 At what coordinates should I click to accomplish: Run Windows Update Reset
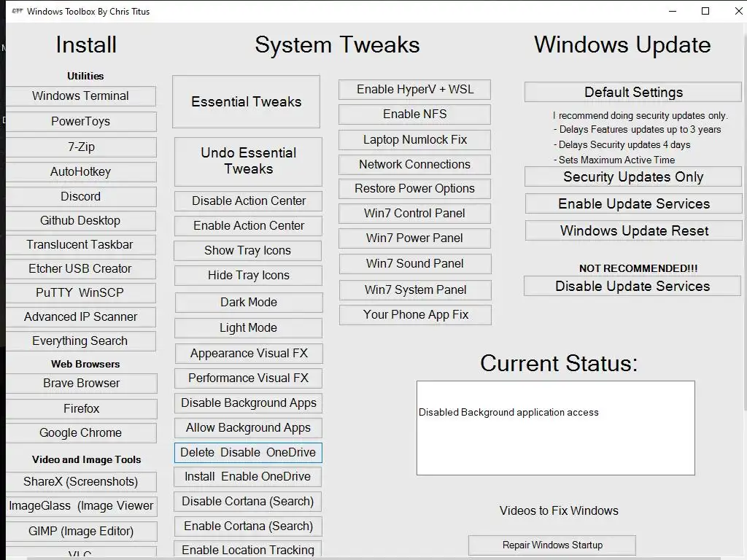[634, 230]
